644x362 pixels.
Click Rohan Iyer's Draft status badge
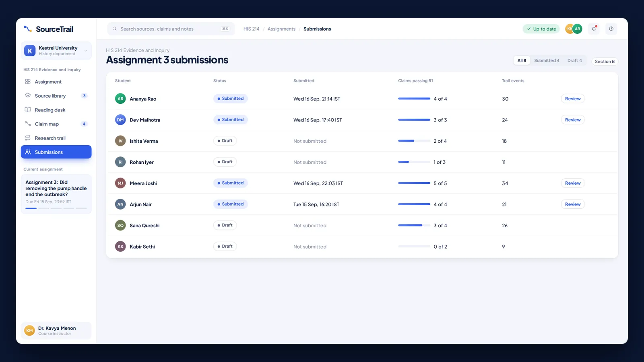(x=225, y=162)
